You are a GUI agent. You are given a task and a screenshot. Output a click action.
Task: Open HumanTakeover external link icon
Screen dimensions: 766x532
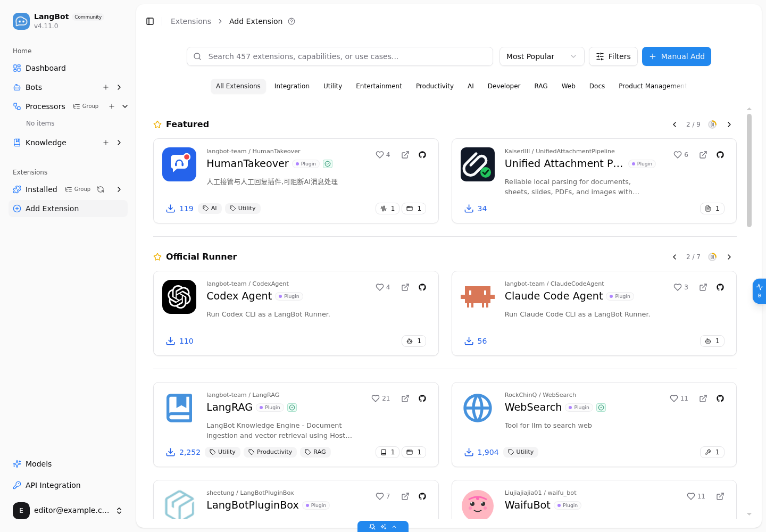(x=405, y=155)
